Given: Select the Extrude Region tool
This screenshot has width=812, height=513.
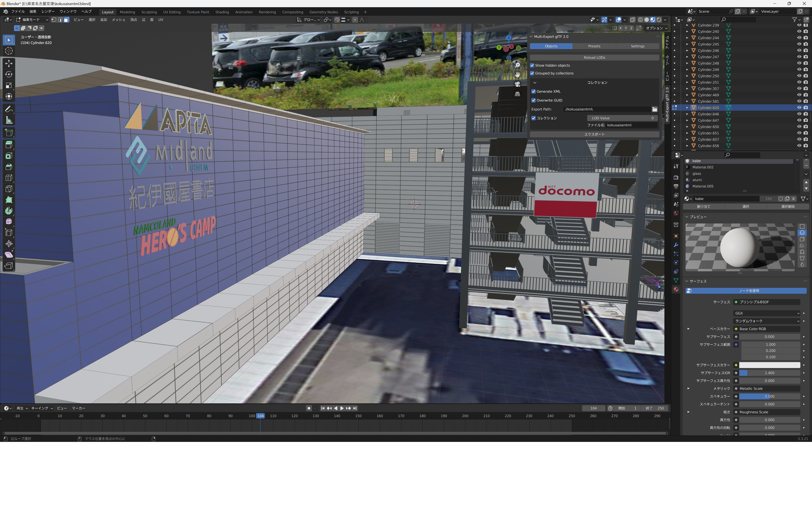Looking at the screenshot, I should [9, 145].
